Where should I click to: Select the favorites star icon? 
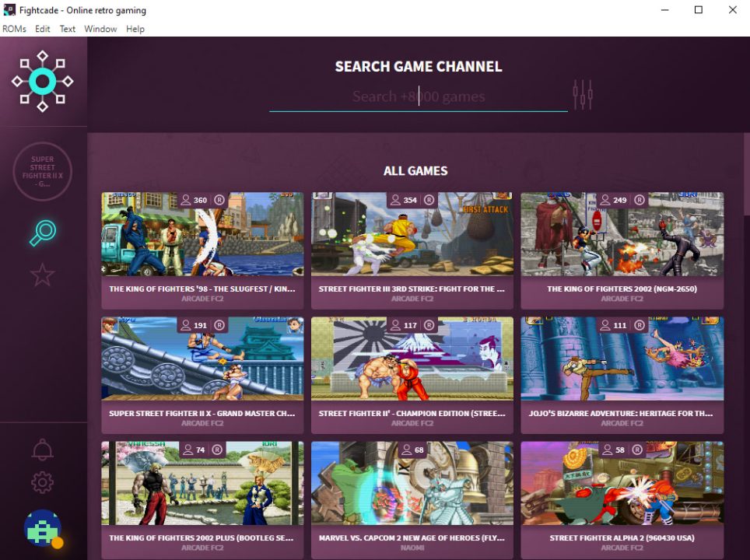[42, 274]
